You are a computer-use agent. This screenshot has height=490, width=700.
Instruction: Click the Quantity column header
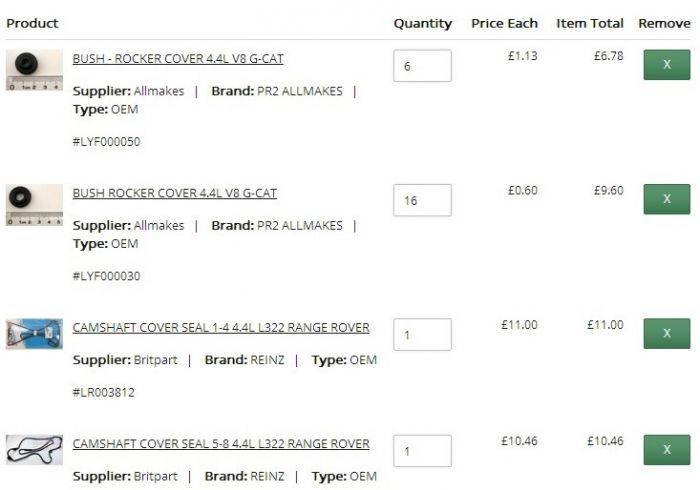pyautogui.click(x=422, y=23)
